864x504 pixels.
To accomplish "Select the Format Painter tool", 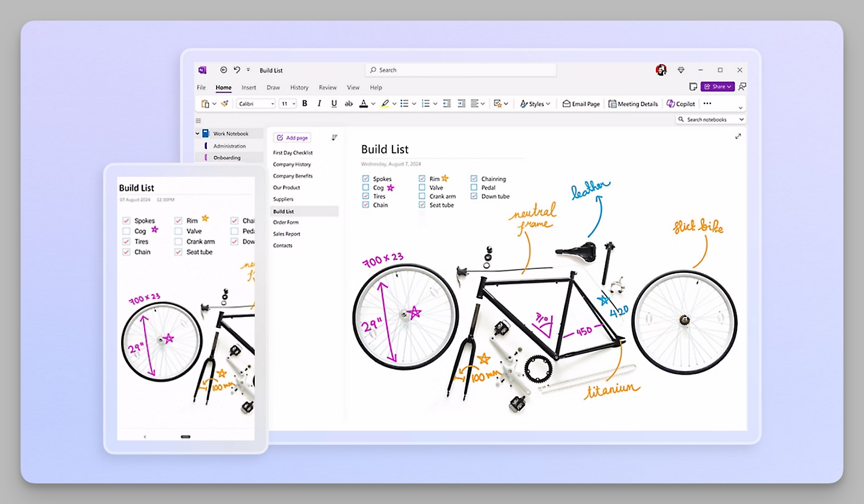I will (224, 103).
